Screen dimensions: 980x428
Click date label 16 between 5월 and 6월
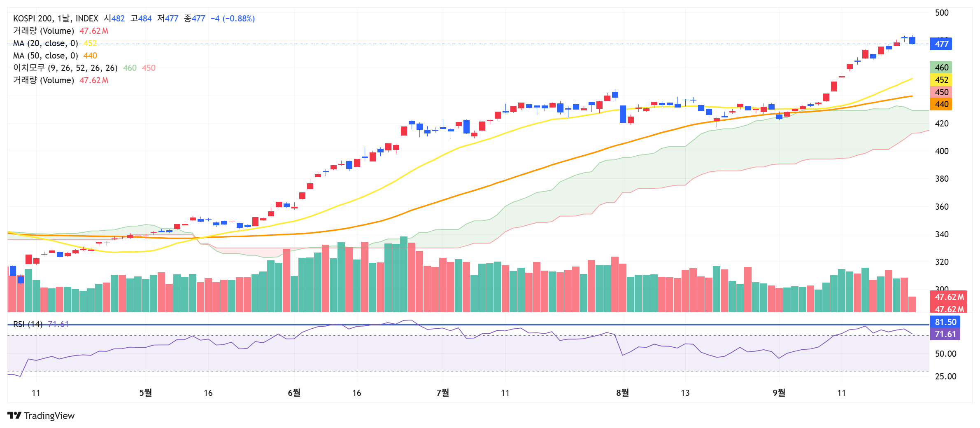click(208, 393)
